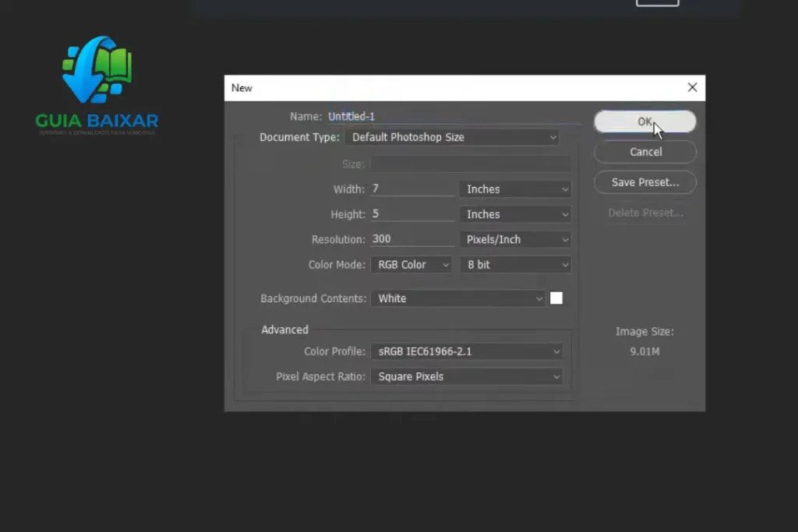The image size is (798, 532).
Task: Edit the Resolution value 300
Action: (x=412, y=239)
